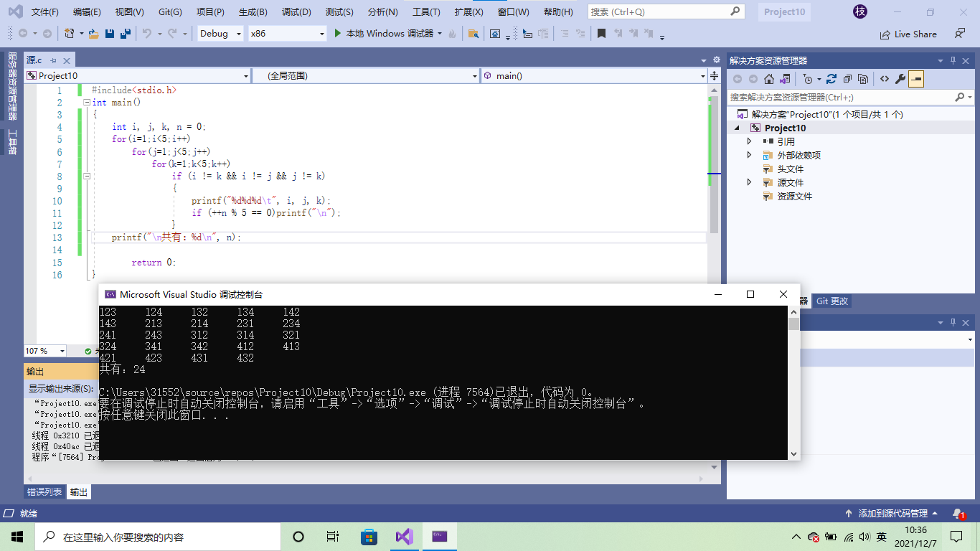Click the user account avatar icon
Viewport: 980px width, 551px height.
[x=859, y=11]
